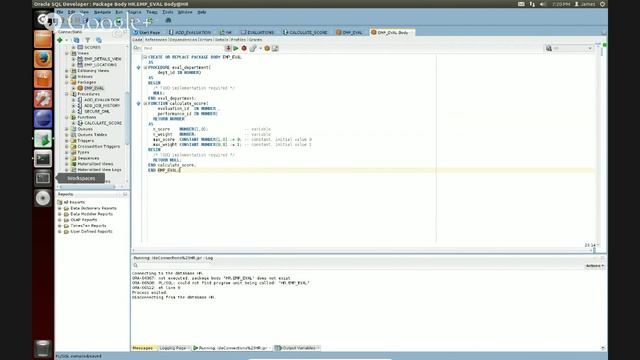Open the Tools menu
Screen dimensions: 640x360
(x=168, y=12)
